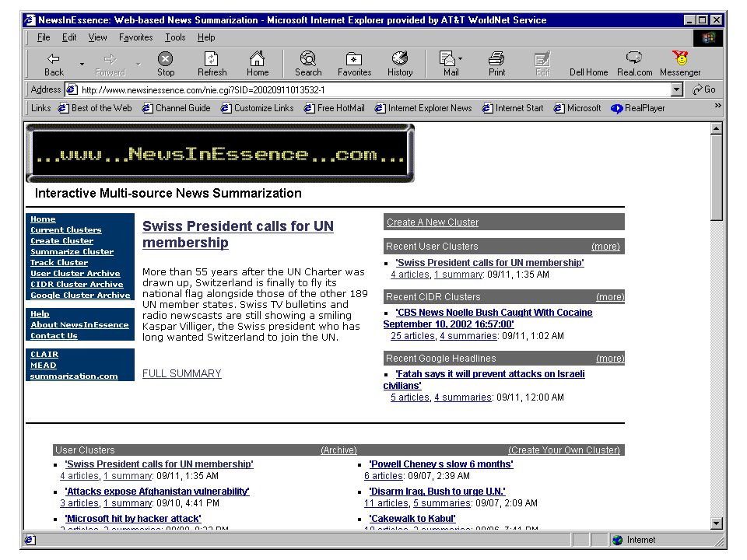This screenshot has width=747, height=560.
Task: Click (Create Your Own Cluster) link
Action: 563,450
